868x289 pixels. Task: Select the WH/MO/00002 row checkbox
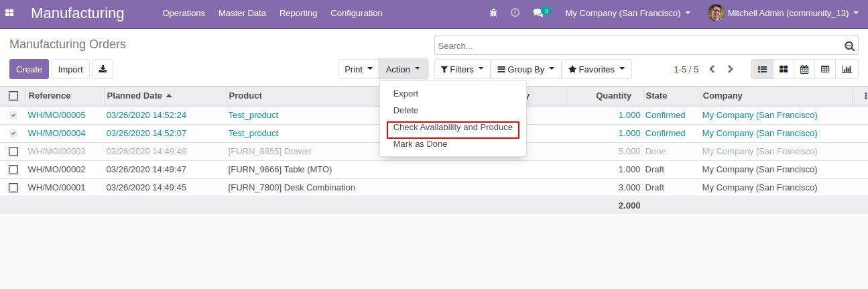13,170
